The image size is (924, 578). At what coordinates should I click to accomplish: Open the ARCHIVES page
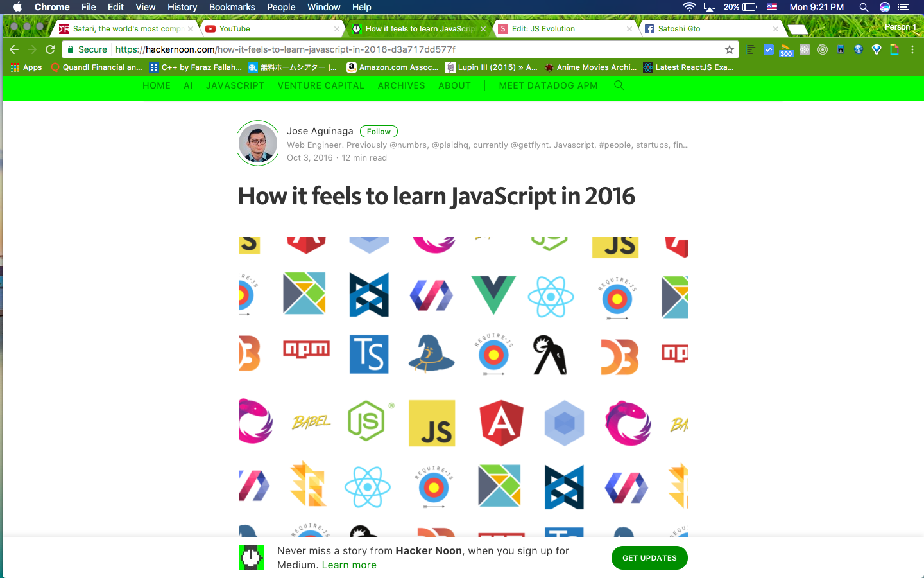[x=402, y=85]
